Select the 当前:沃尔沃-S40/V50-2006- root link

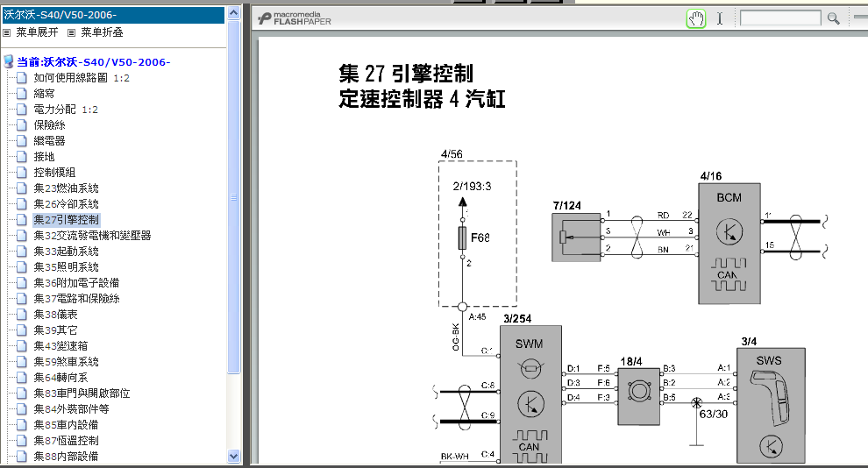tap(94, 62)
